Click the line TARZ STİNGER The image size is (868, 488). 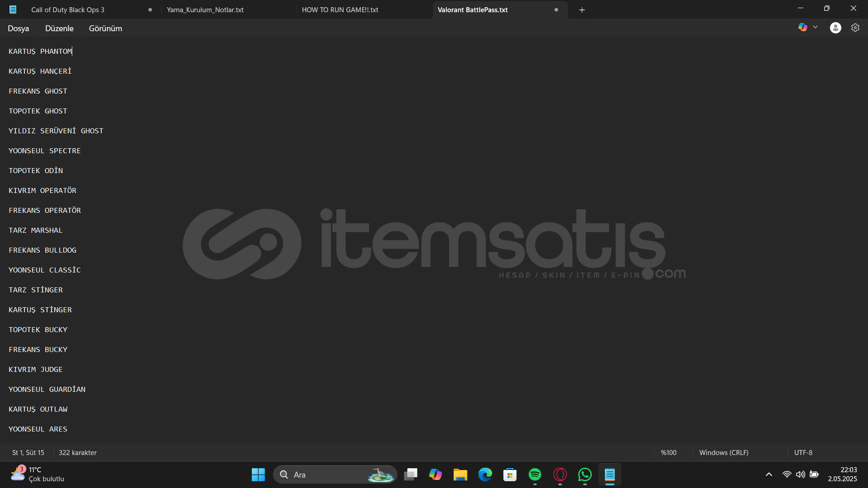(x=36, y=290)
